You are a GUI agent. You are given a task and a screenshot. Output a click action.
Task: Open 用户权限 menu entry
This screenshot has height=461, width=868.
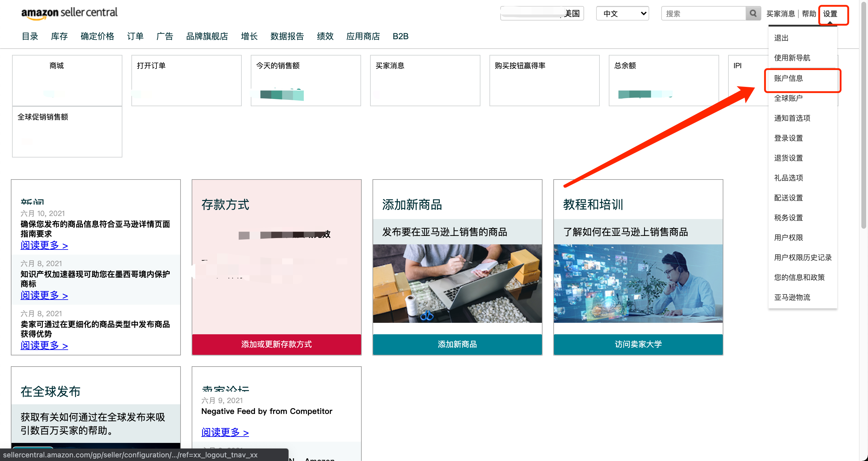(x=788, y=237)
